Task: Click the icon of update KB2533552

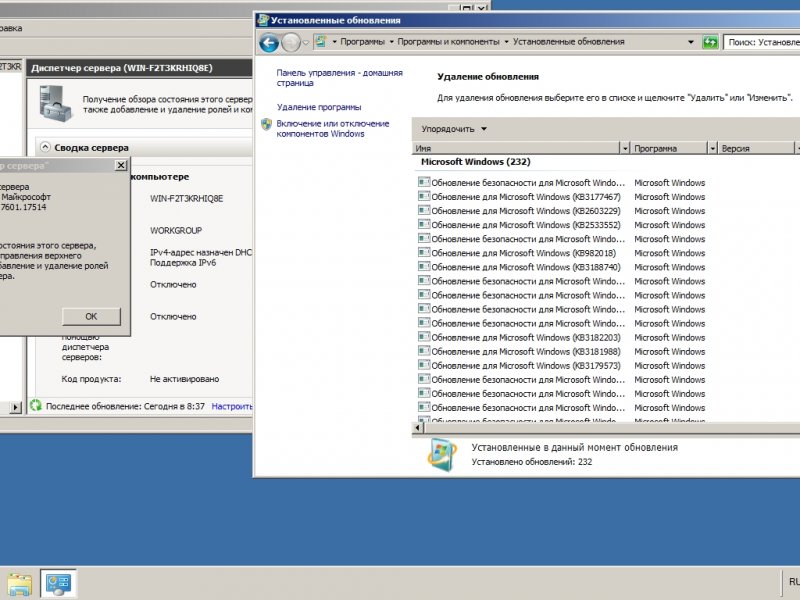Action: pyautogui.click(x=423, y=224)
